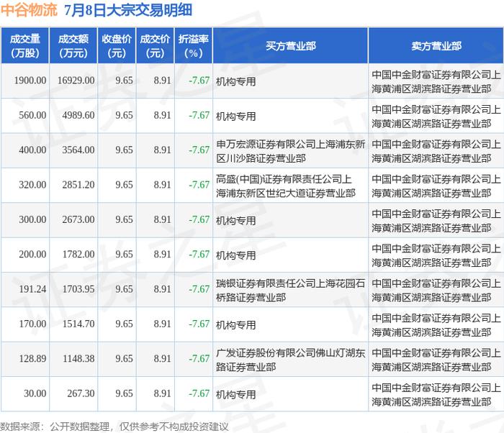Click the 数据来源 footer note
This screenshot has height=433, width=504.
[114, 427]
